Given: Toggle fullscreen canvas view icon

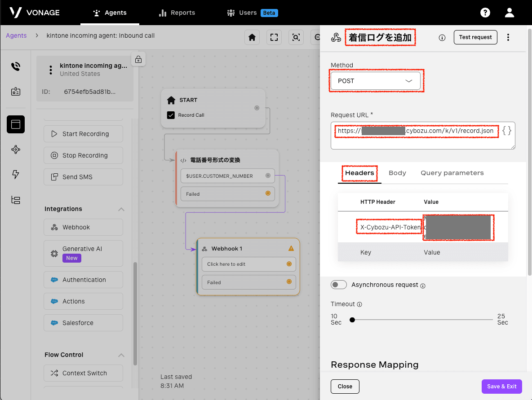Looking at the screenshot, I should pos(274,37).
